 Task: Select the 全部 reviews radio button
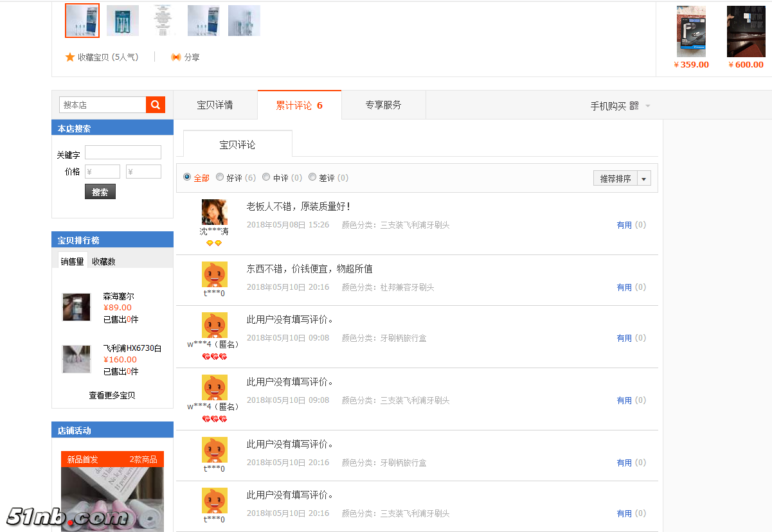coord(187,177)
